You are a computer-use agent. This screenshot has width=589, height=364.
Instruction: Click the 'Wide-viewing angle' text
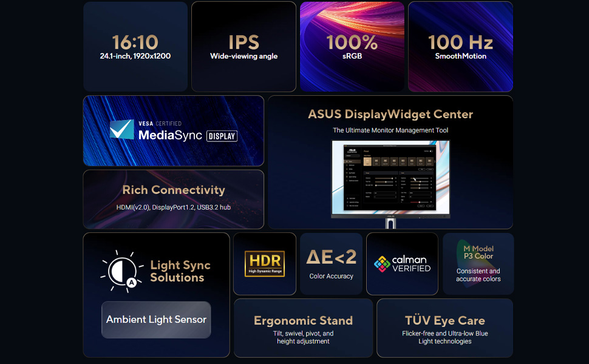tap(243, 56)
